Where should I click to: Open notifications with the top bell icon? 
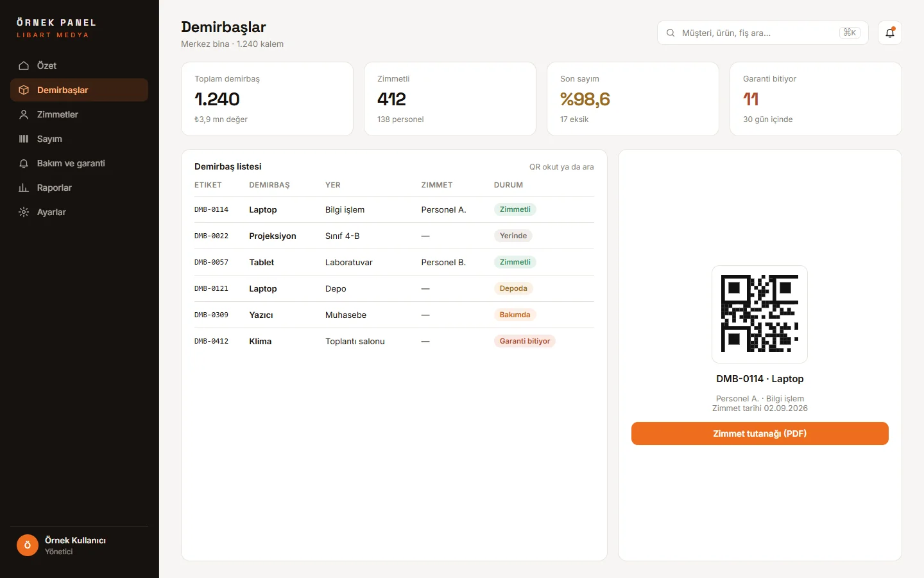coord(890,33)
